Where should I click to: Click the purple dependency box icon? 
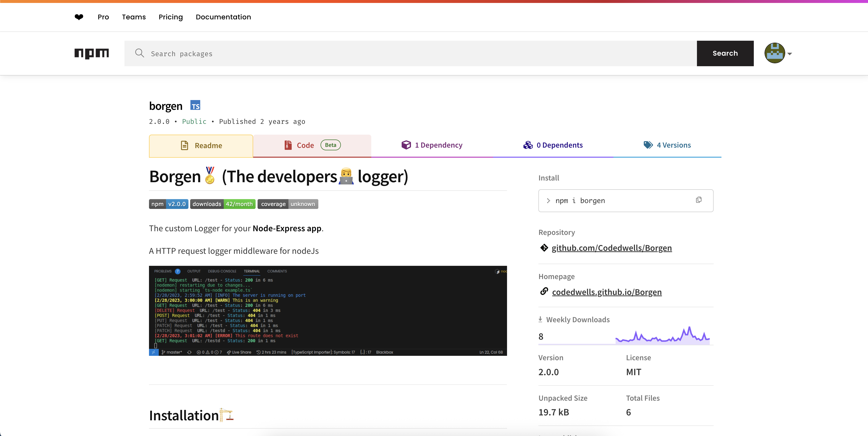(406, 145)
